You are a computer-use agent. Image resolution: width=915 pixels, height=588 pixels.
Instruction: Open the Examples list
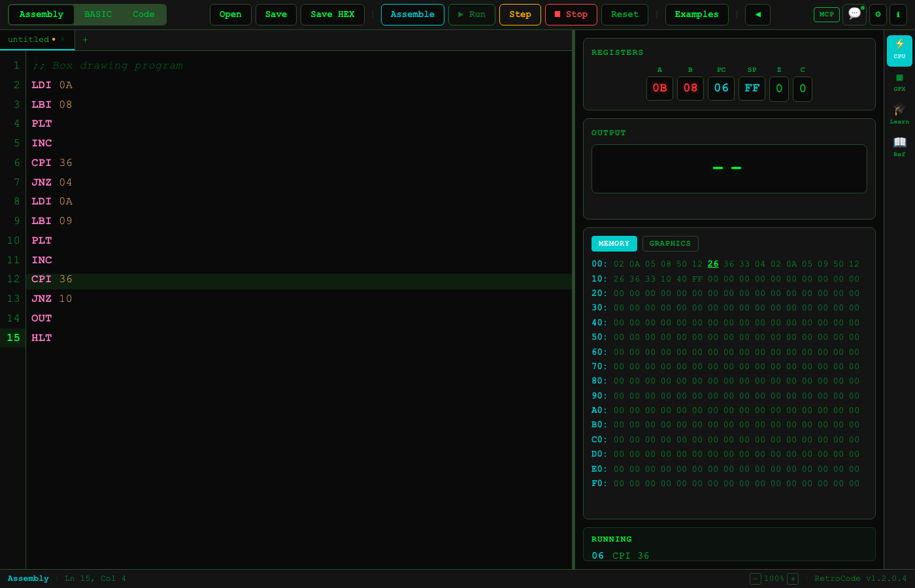click(x=697, y=14)
